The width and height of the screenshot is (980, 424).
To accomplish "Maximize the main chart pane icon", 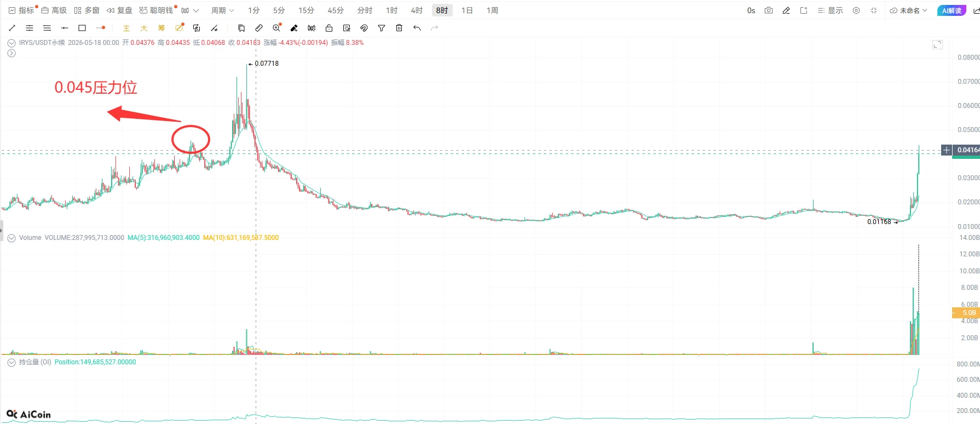I will [937, 44].
